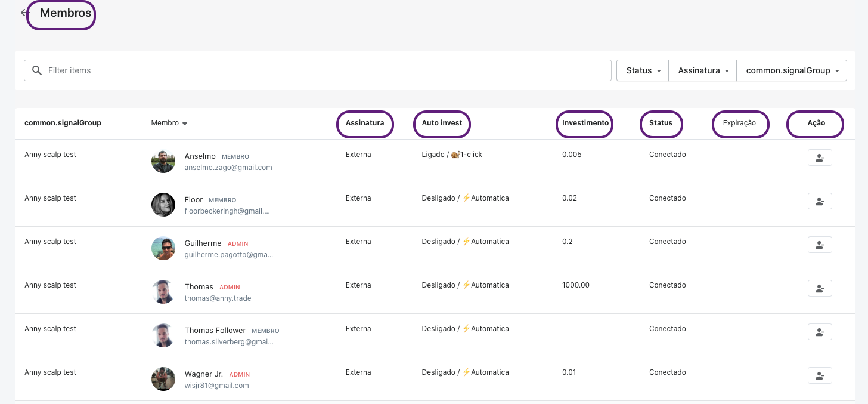The width and height of the screenshot is (868, 404).
Task: Click the Assinatura column header
Action: (365, 123)
